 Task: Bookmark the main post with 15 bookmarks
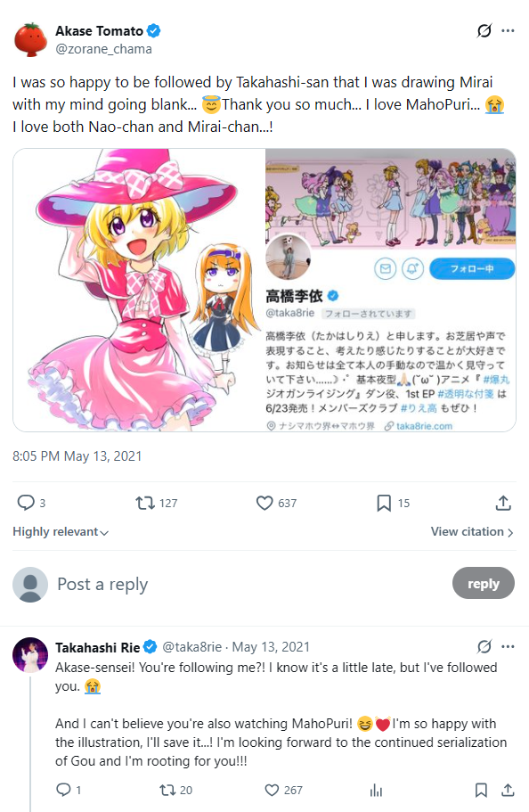(x=384, y=503)
